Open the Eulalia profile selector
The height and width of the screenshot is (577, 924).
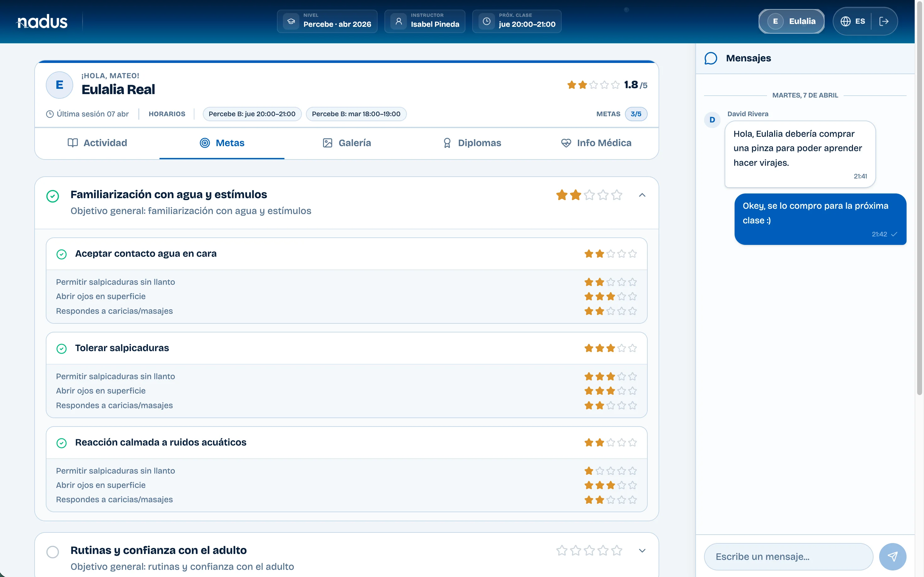[791, 21]
